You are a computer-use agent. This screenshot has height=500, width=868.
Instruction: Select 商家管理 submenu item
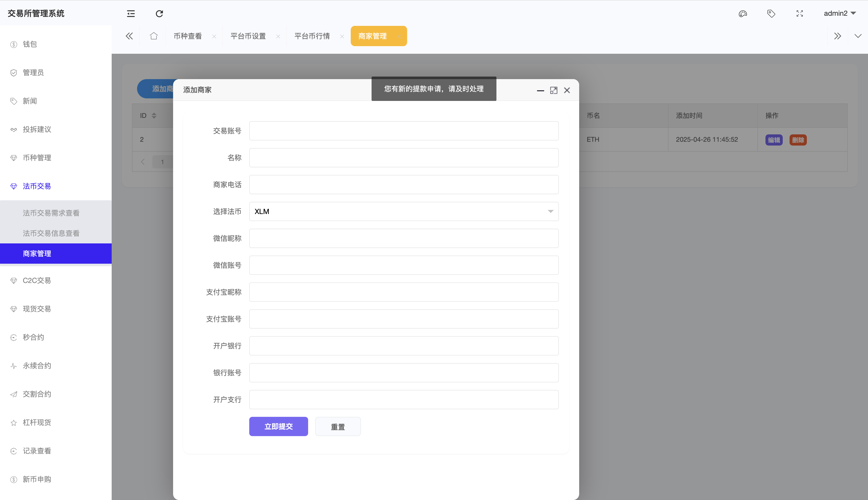[56, 254]
